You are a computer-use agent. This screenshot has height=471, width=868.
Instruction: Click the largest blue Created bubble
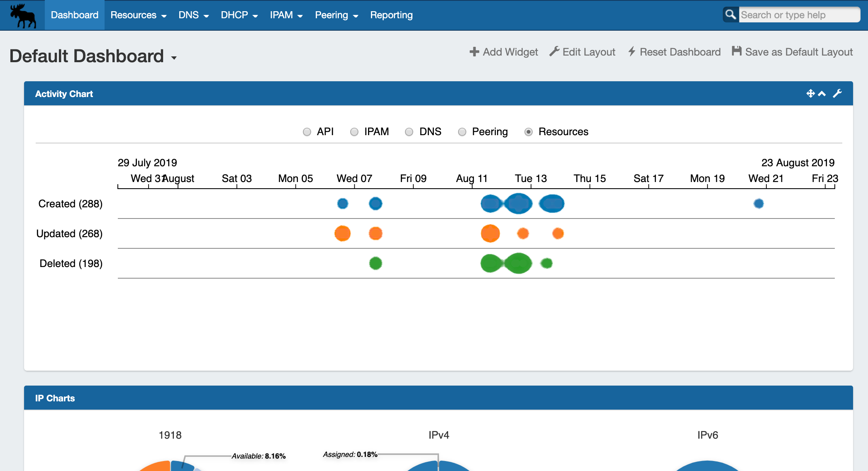pos(518,204)
